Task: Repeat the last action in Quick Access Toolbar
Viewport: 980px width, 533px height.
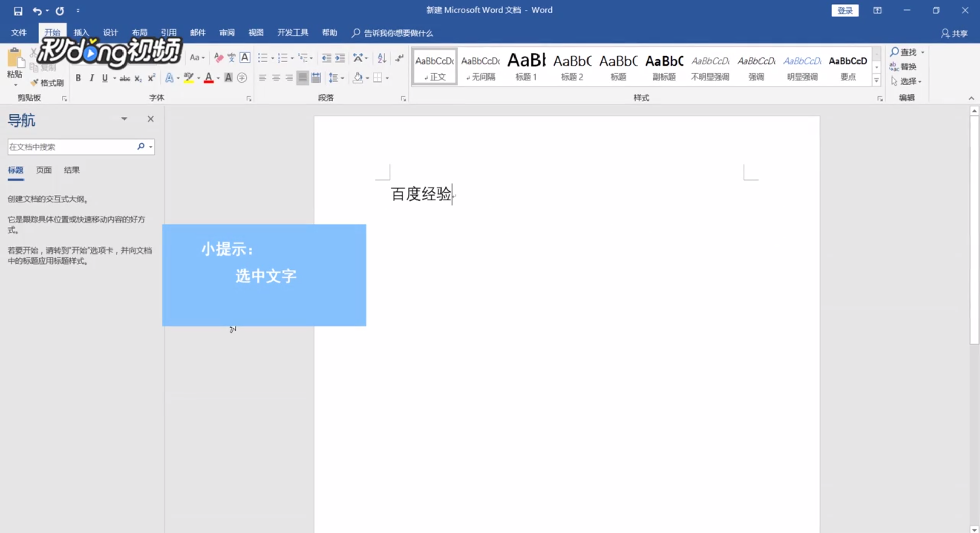Action: (60, 11)
